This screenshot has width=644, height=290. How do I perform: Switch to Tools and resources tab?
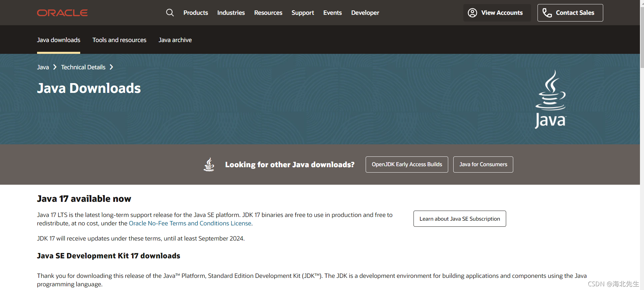119,40
